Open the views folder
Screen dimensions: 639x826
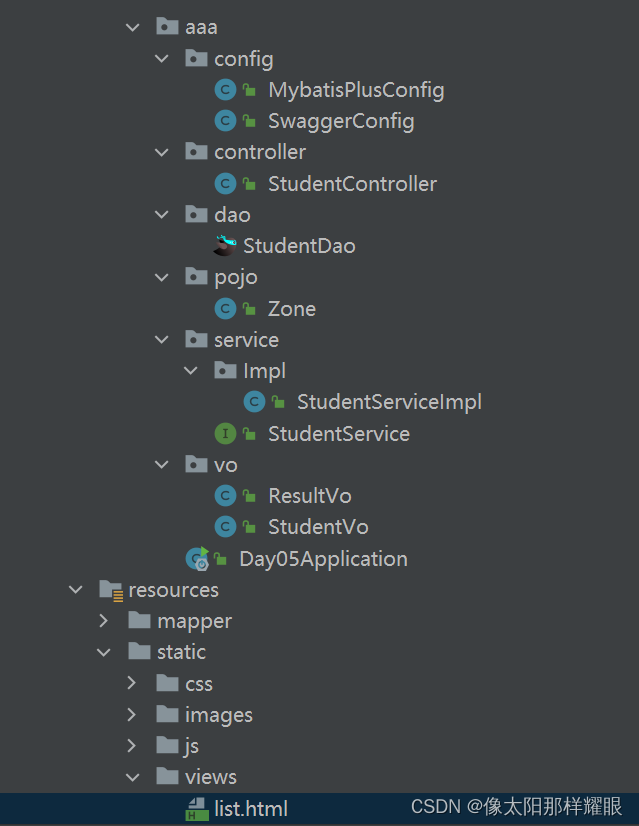[210, 776]
